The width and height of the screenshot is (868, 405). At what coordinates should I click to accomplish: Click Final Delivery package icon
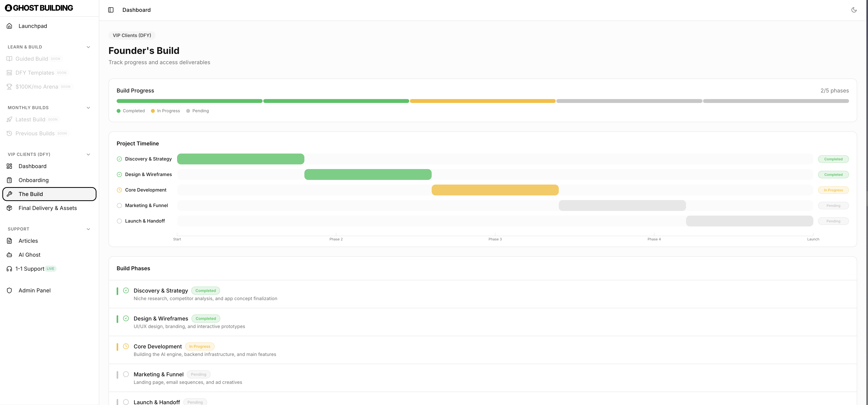[9, 208]
